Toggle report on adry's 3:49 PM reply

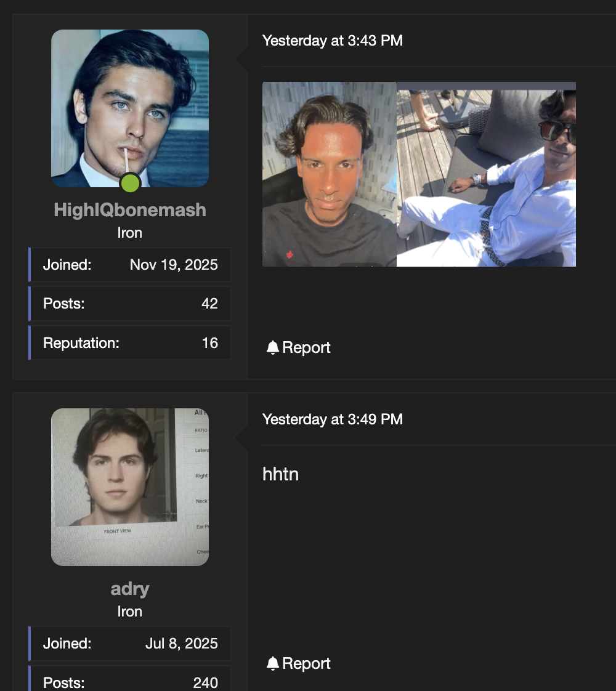[x=298, y=663]
